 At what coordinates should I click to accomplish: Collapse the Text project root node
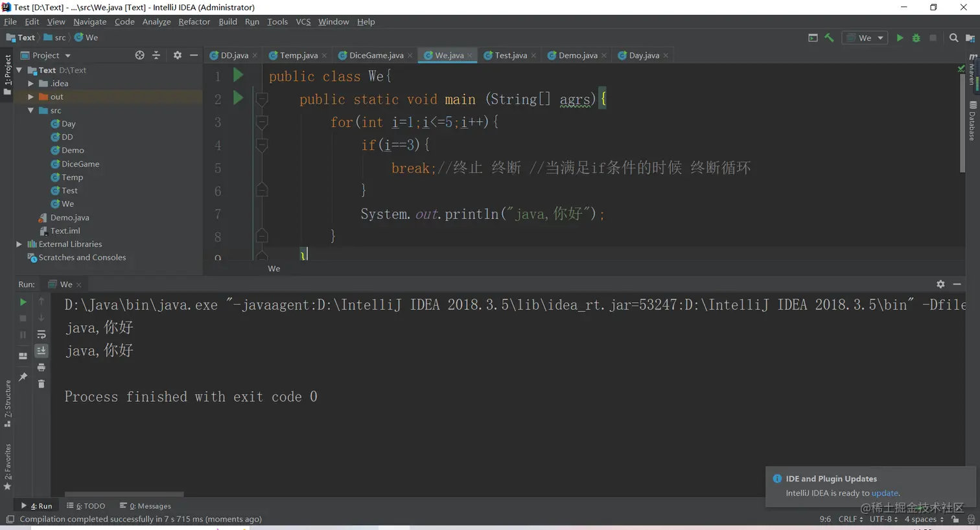[x=19, y=70]
